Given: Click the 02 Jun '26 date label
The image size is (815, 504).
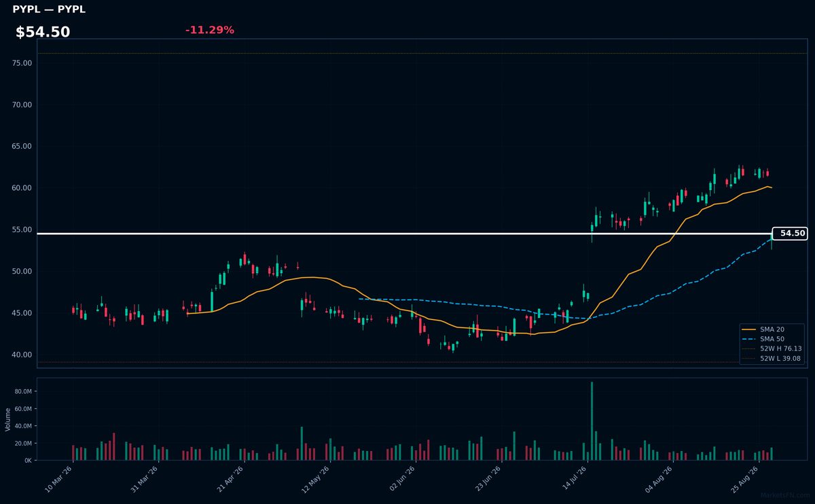Looking at the screenshot, I should point(401,478).
